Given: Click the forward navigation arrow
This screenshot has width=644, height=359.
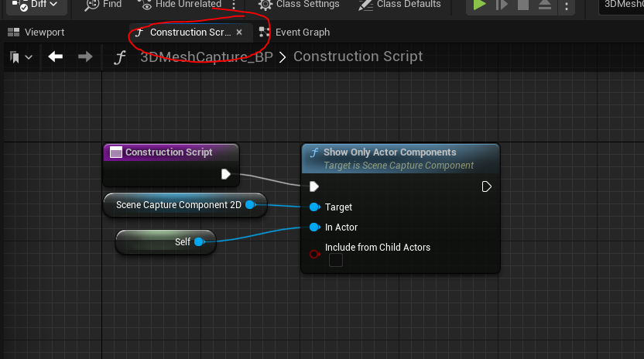Looking at the screenshot, I should click(85, 56).
